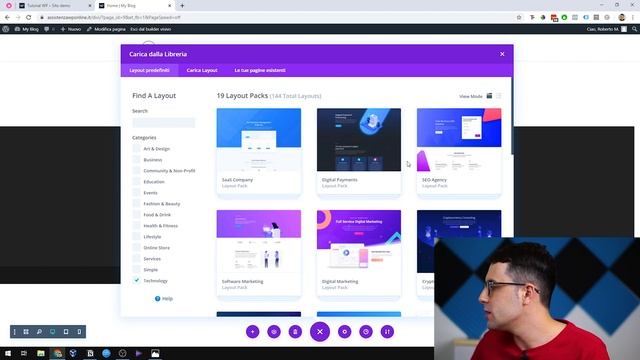Screen dimensions: 640x360
Task: Check the Community & Non-Profit category
Action: pos(136,171)
